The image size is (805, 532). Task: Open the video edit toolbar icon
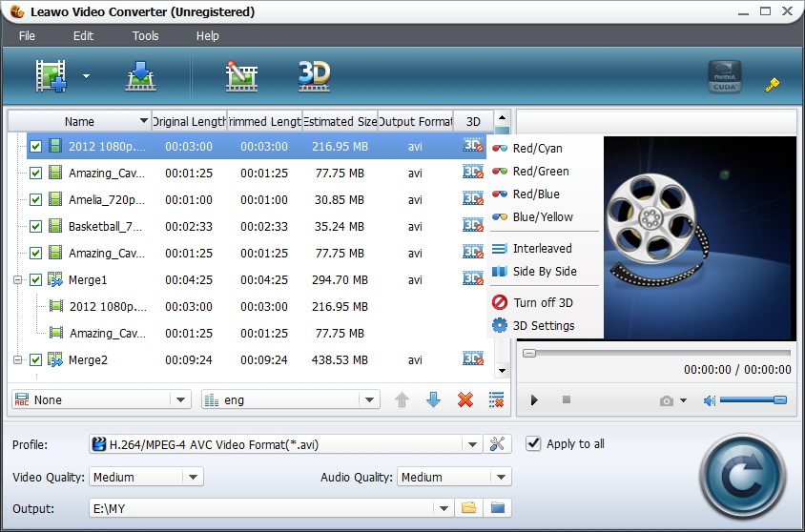pos(241,76)
